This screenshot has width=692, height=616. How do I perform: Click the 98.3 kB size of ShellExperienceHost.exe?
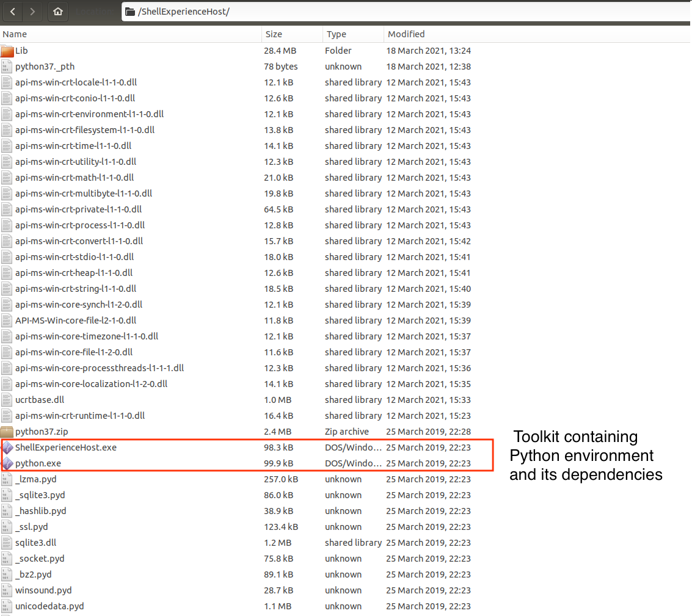pyautogui.click(x=279, y=448)
